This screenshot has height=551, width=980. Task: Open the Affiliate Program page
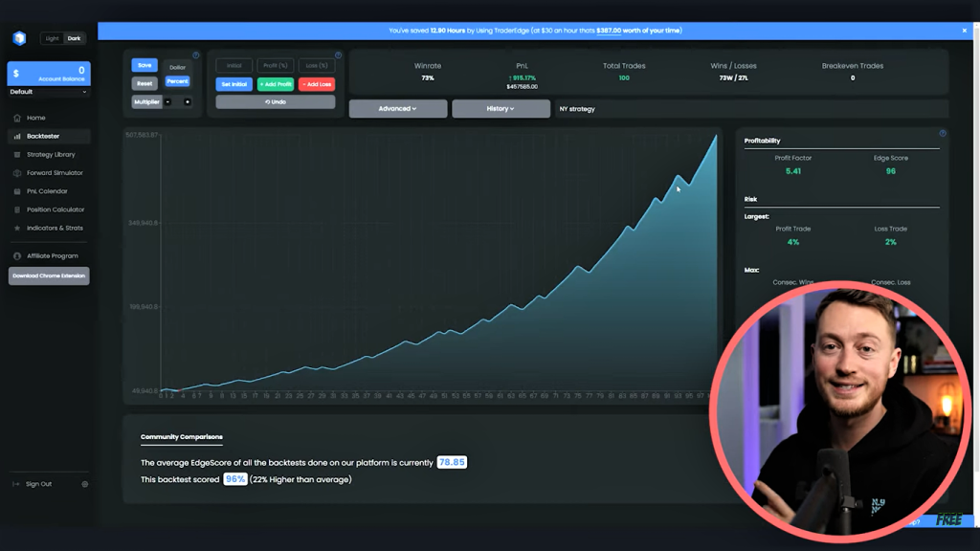(53, 256)
